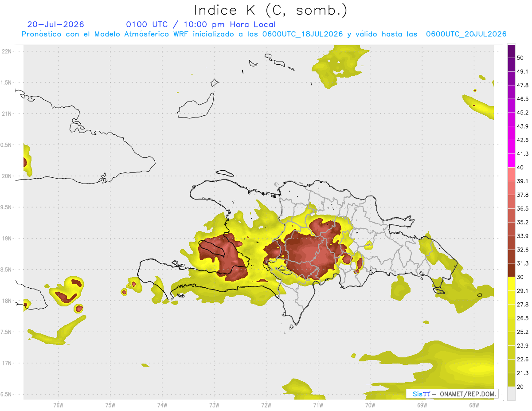This screenshot has width=532, height=411.
Task: Click the bright yellow swatch between 29.1 and 30
Action: [x=511, y=284]
